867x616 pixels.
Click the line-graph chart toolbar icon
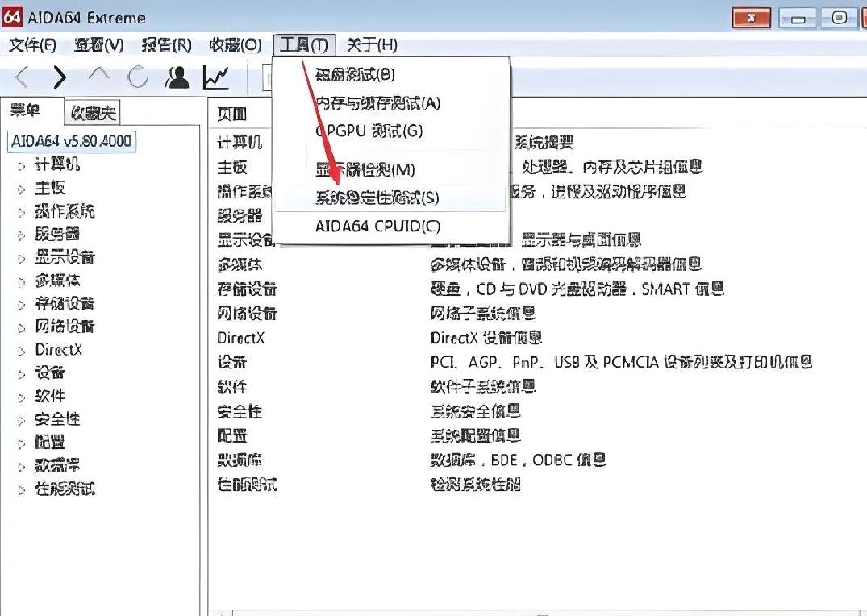pos(215,77)
